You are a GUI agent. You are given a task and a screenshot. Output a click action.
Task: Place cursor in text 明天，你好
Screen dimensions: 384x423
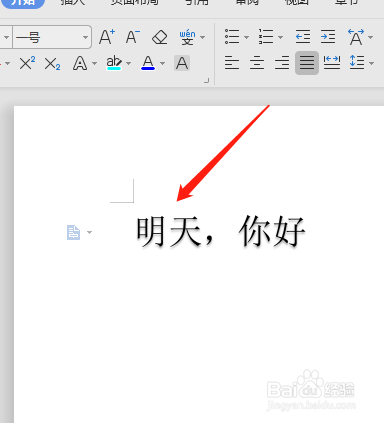point(221,232)
